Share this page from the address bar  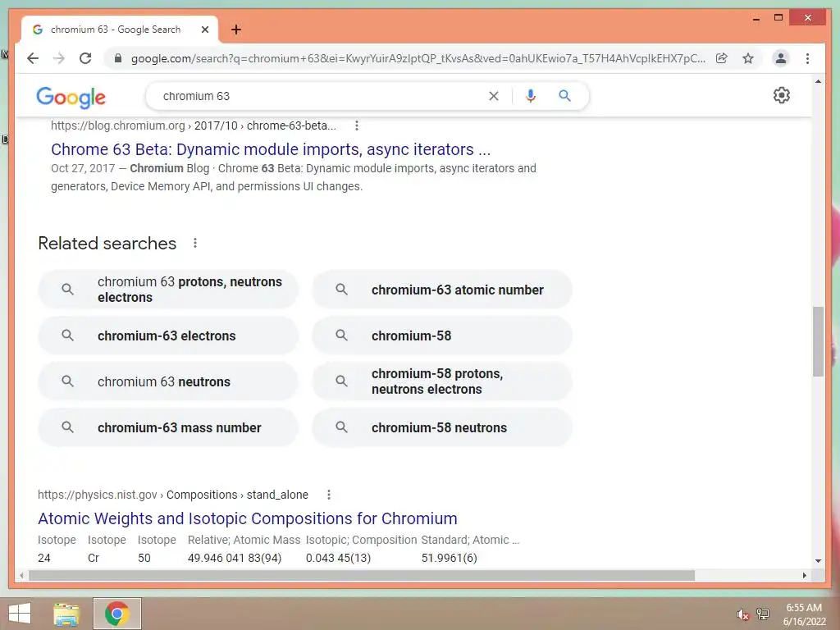click(722, 58)
